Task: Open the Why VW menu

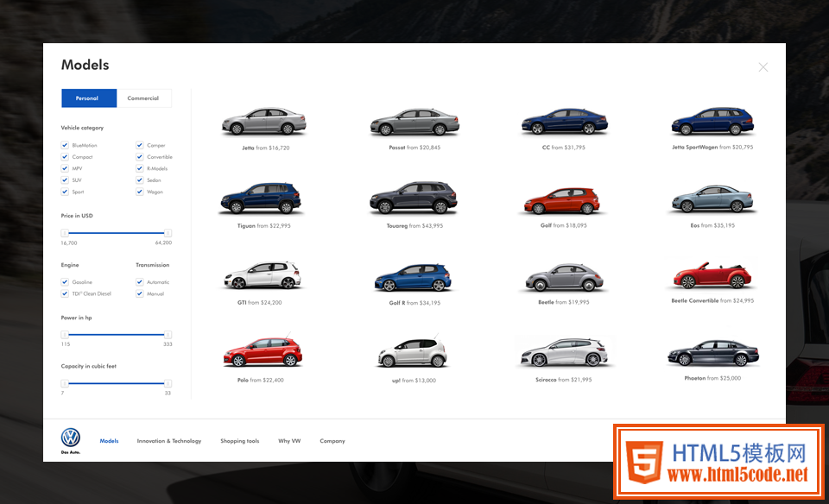Action: point(289,441)
